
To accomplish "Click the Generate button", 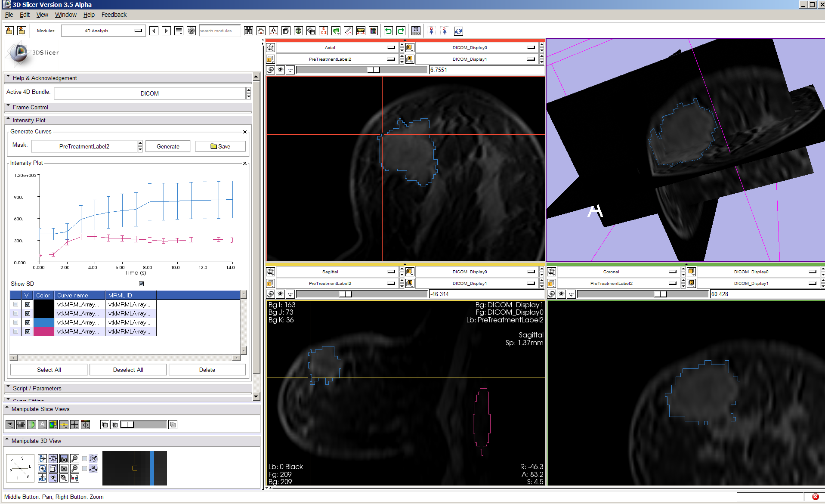I will click(167, 146).
